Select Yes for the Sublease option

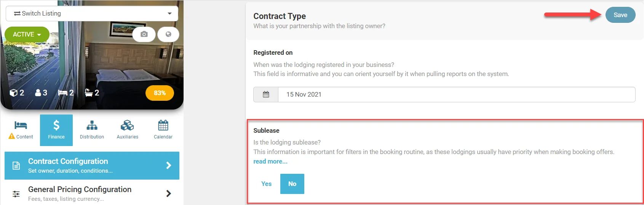[x=266, y=184]
